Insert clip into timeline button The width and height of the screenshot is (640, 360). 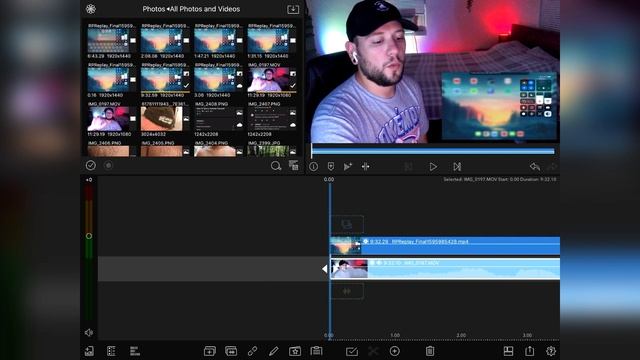tap(210, 351)
